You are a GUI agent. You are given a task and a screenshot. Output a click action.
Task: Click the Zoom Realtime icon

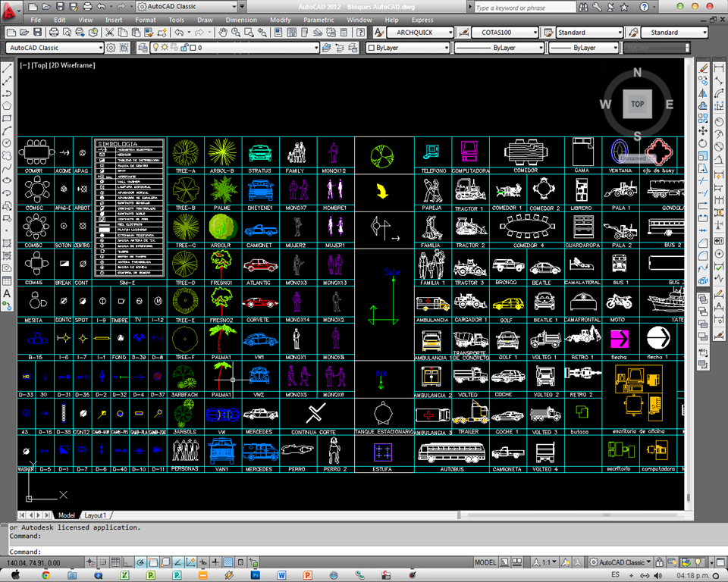[237, 33]
